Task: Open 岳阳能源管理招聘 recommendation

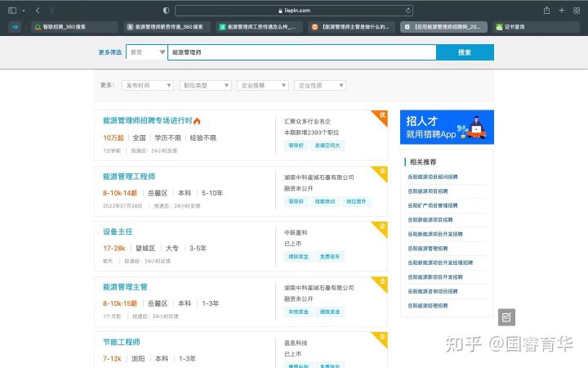Action: point(427,249)
